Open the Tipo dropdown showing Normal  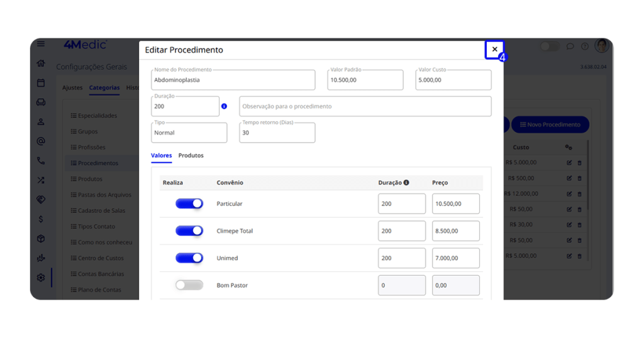click(189, 133)
